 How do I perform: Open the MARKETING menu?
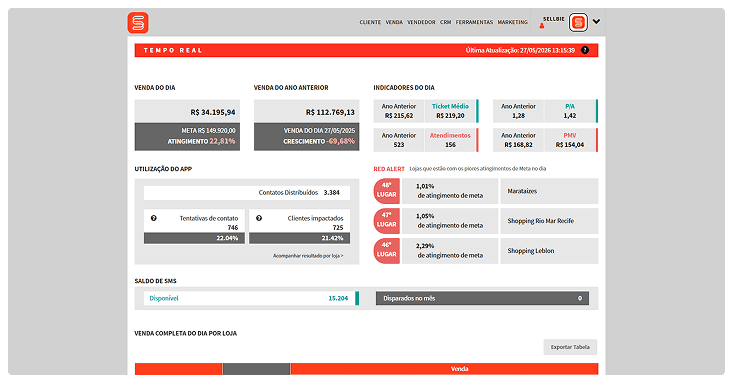tap(512, 22)
